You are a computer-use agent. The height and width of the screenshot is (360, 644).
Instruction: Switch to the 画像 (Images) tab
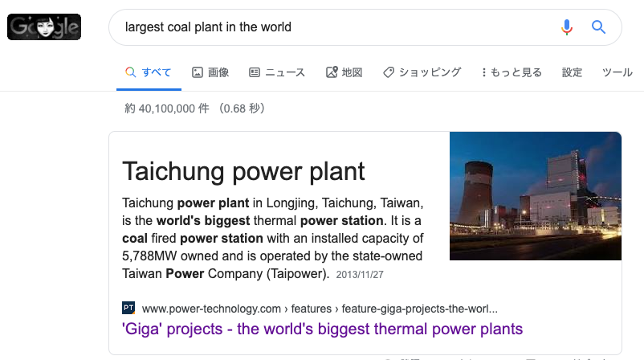point(210,72)
